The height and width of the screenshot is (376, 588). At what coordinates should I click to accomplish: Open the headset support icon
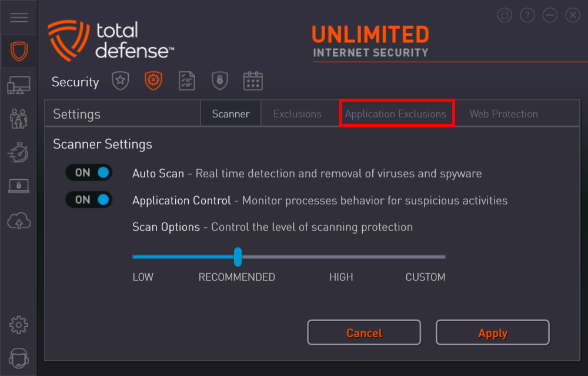click(19, 358)
